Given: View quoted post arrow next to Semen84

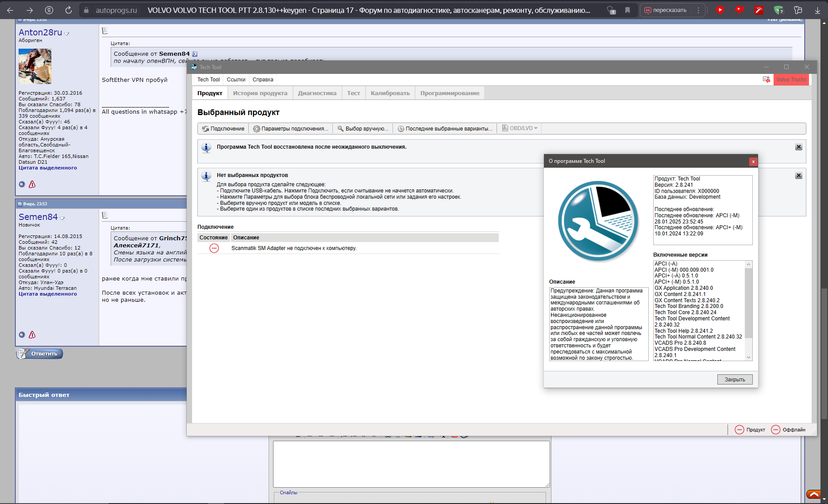Looking at the screenshot, I should pos(195,54).
